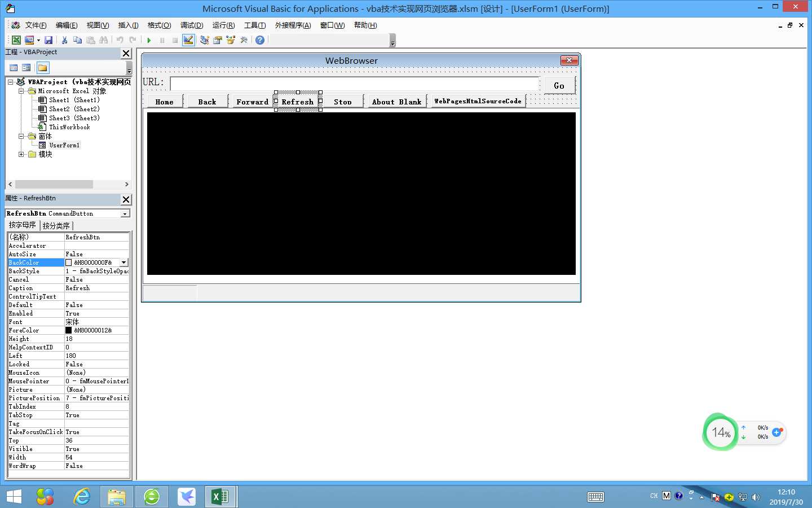Click the URL text box on the form
Screen dimensions: 812x508
coord(355,84)
